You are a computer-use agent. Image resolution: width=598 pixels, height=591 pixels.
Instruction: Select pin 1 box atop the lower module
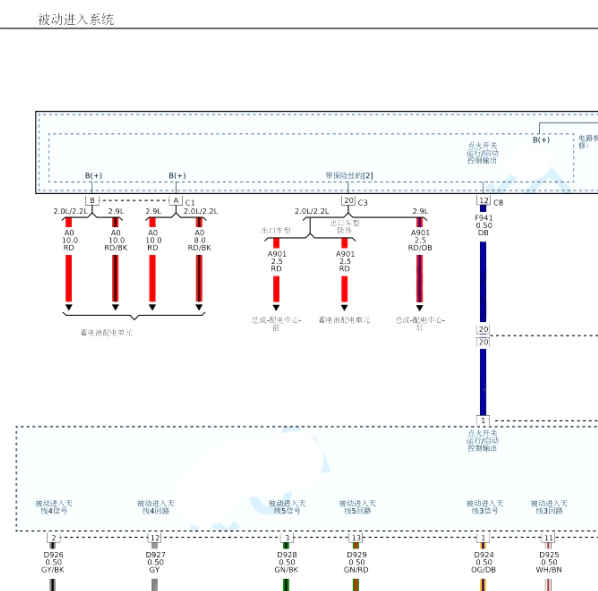tap(483, 420)
